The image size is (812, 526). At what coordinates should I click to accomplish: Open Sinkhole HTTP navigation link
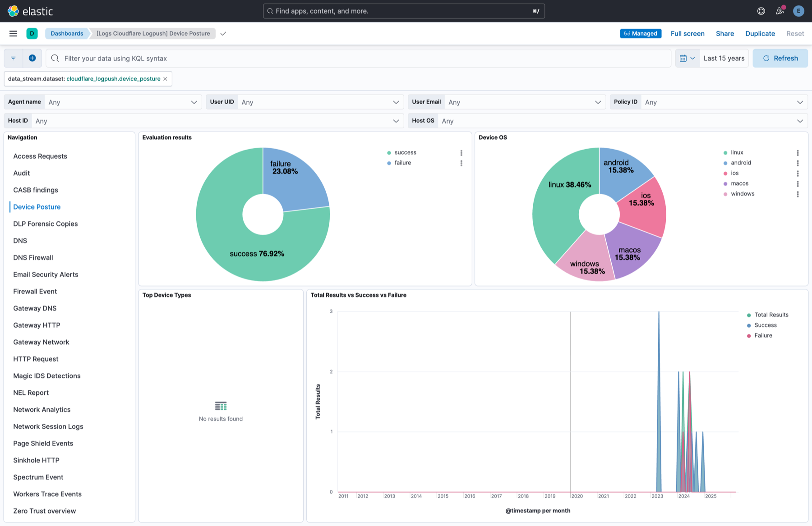(x=36, y=460)
